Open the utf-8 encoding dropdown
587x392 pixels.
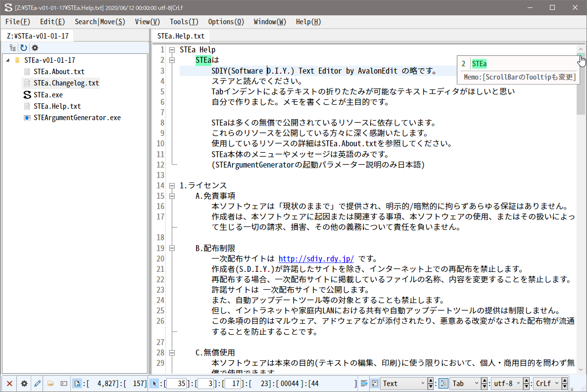point(507,384)
